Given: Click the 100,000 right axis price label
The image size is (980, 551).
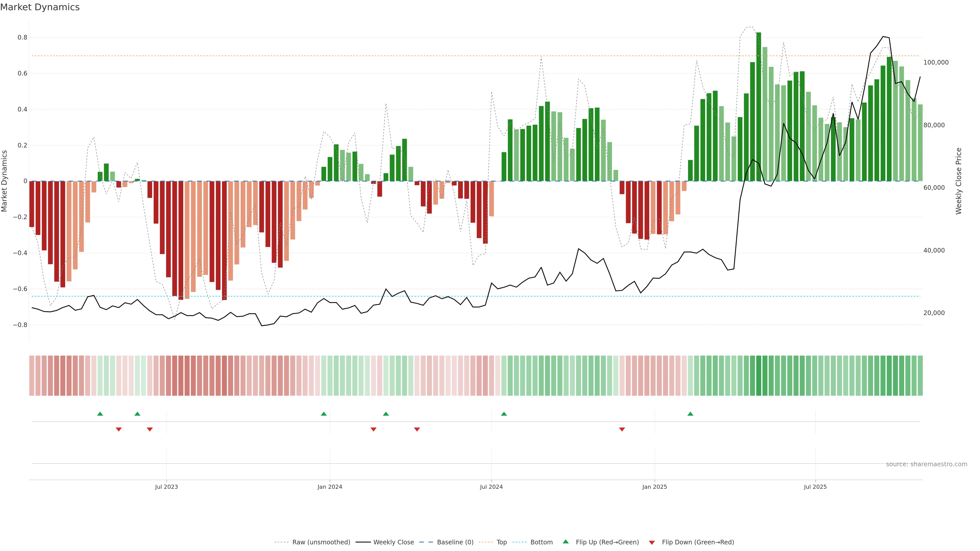Looking at the screenshot, I should click(x=936, y=62).
